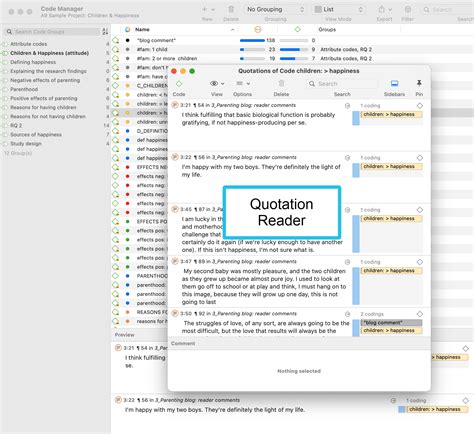
Task: Click children: > happiness tag in bottom preview 3:22
Action: 437,409
